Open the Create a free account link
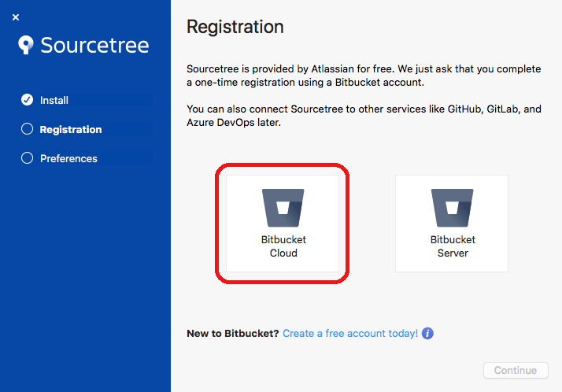This screenshot has width=562, height=392. pyautogui.click(x=350, y=334)
